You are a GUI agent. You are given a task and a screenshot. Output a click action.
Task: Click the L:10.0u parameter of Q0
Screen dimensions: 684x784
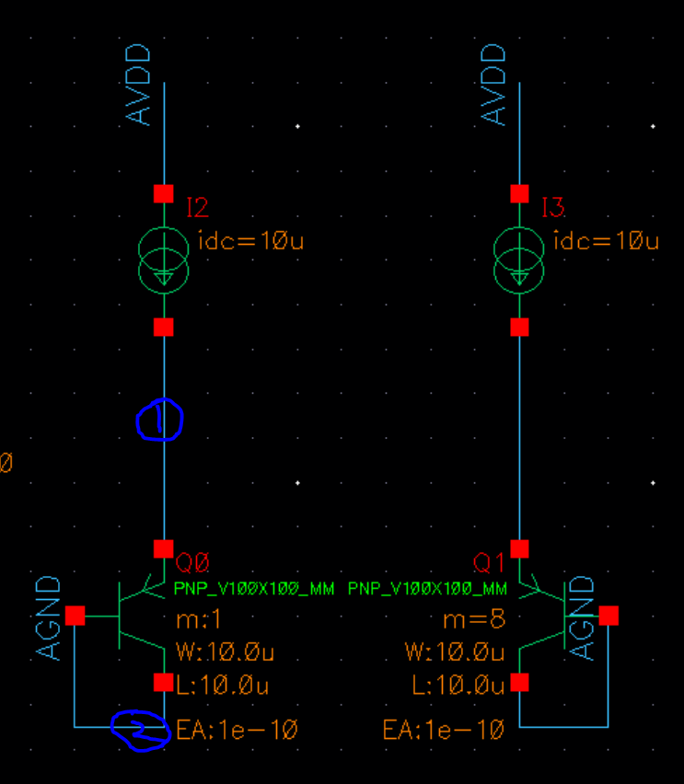tap(223, 685)
